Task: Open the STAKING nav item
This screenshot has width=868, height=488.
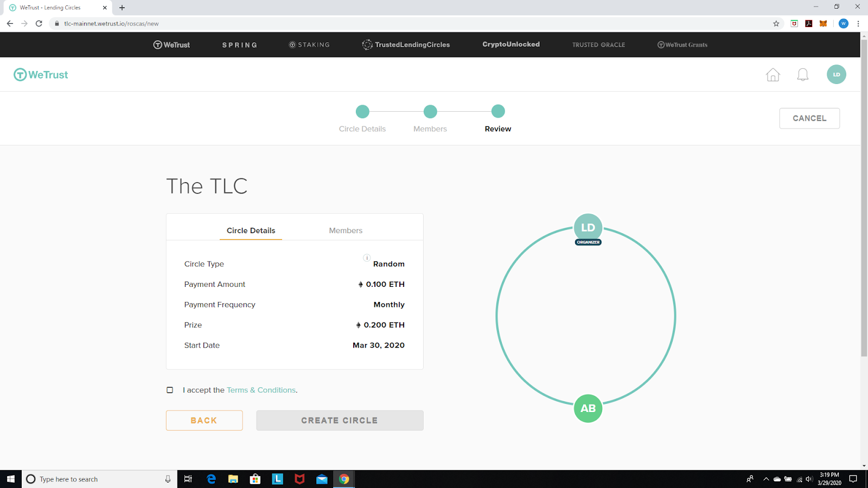Action: click(309, 45)
